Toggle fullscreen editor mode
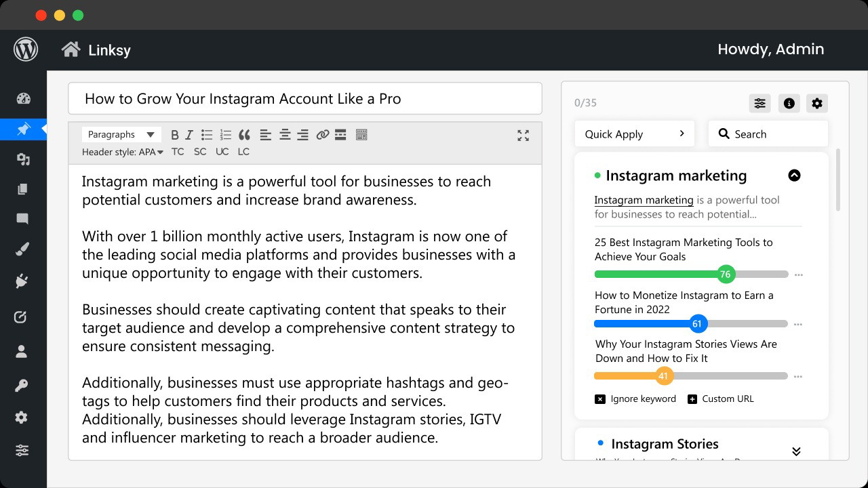This screenshot has height=488, width=868. click(x=523, y=136)
